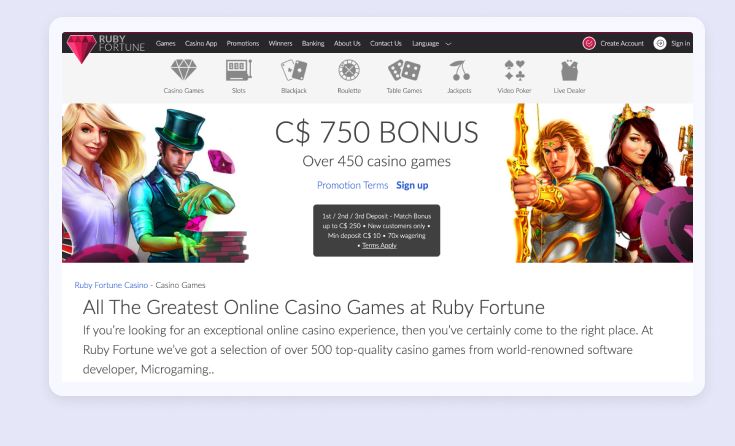Click the Sign In circular icon

coord(660,43)
